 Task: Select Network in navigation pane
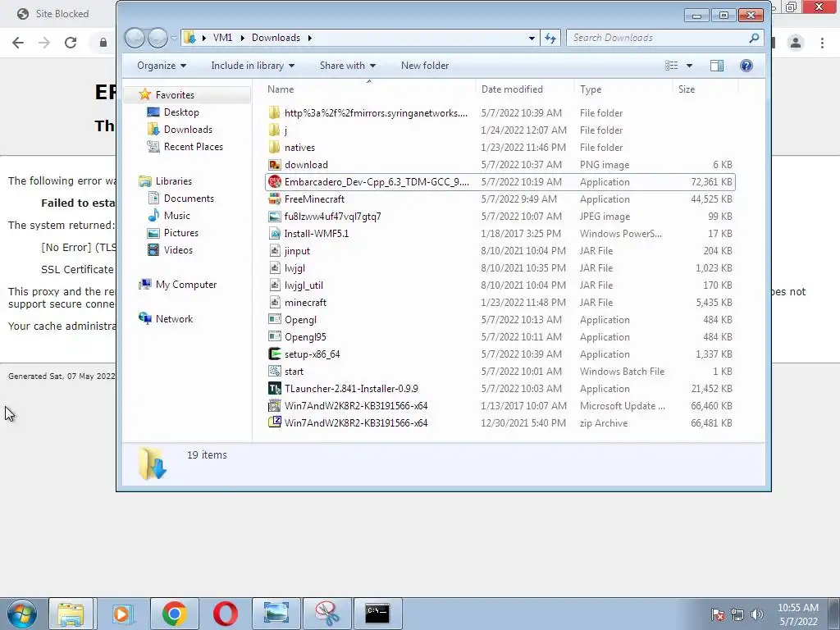pos(174,319)
